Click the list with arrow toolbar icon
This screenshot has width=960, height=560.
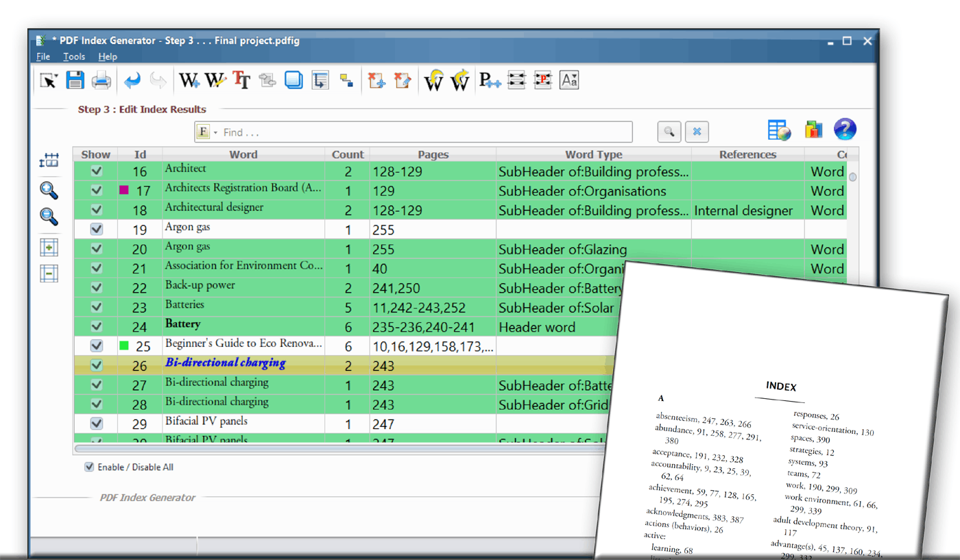320,81
